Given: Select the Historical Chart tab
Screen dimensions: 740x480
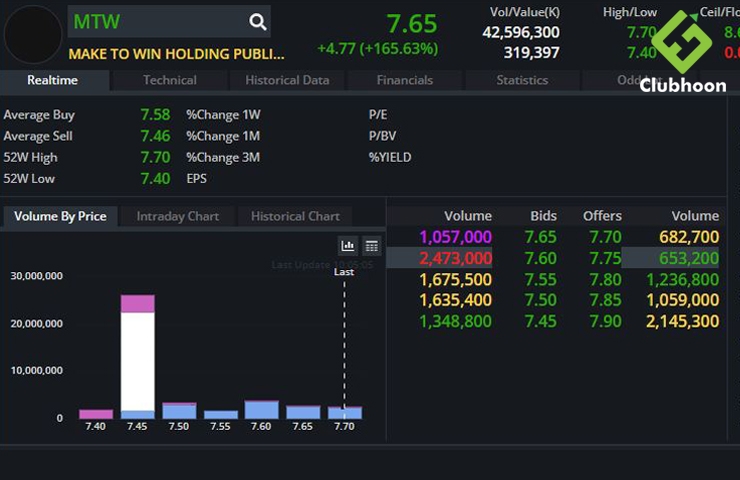Looking at the screenshot, I should coord(295,216).
